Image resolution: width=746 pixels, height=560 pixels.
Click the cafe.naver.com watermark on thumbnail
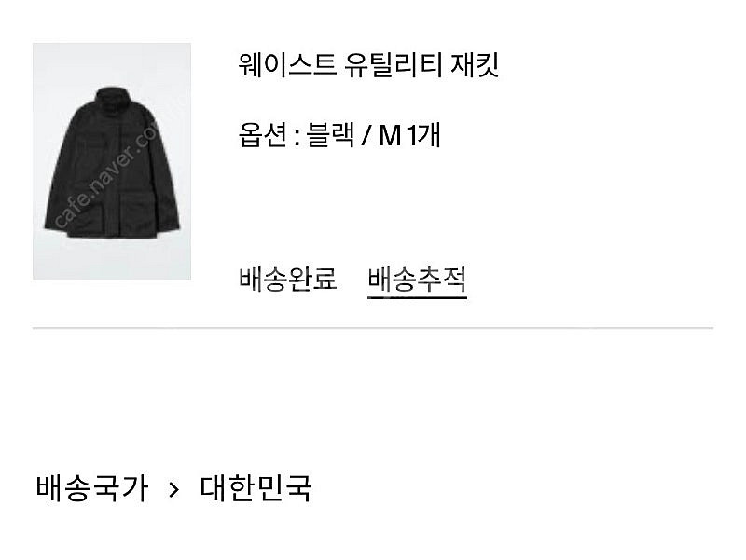tap(107, 173)
